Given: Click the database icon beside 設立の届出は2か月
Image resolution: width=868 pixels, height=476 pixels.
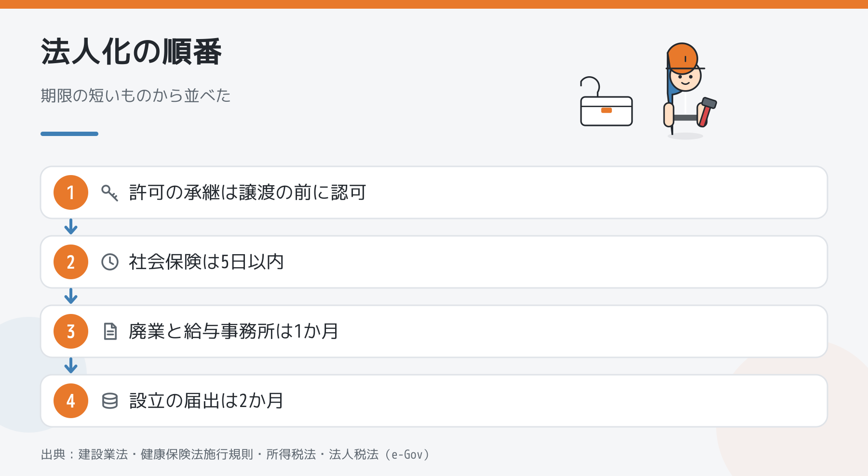Looking at the screenshot, I should (x=110, y=401).
